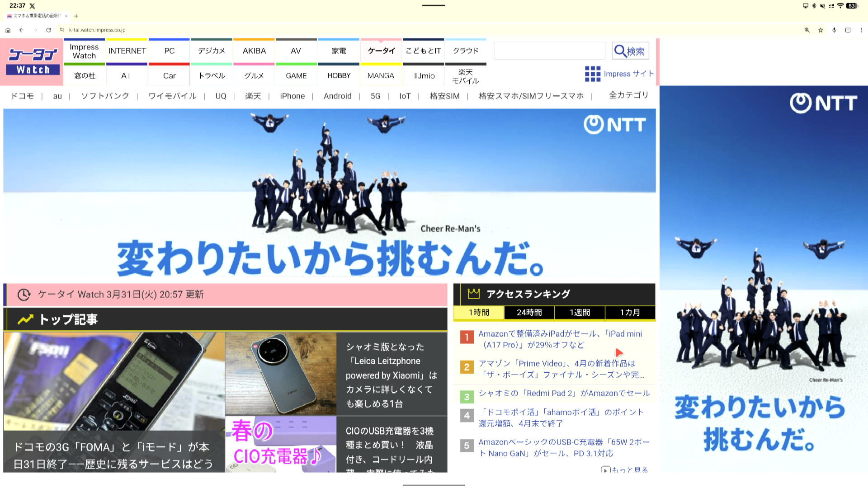Screen dimensions: 868x488
Task: Click the clock icon beside the update time
Action: point(24,294)
